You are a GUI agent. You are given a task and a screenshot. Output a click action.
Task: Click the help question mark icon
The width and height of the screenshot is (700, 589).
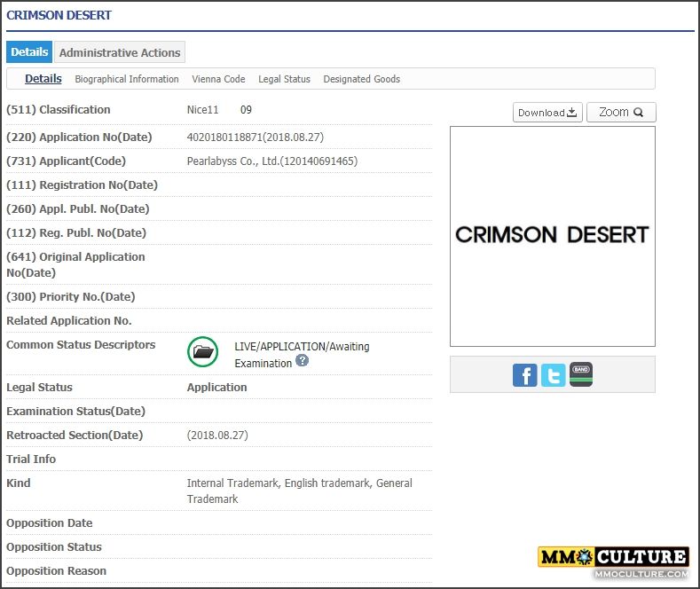pyautogui.click(x=303, y=360)
